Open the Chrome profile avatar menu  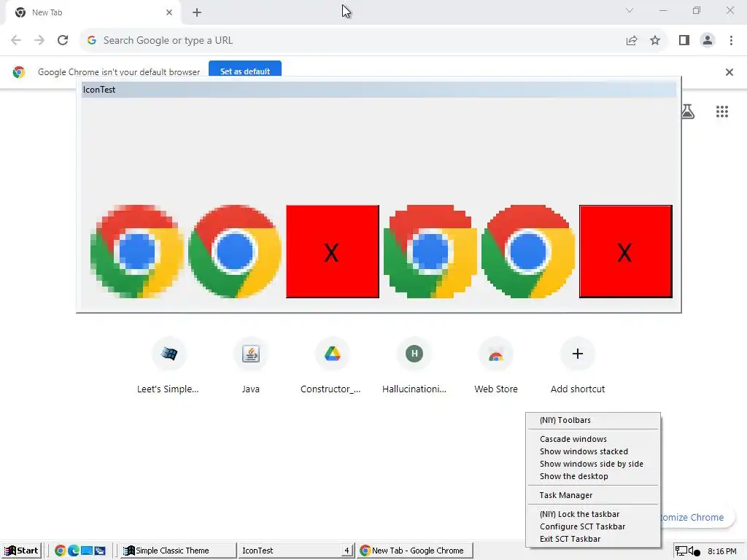(708, 41)
